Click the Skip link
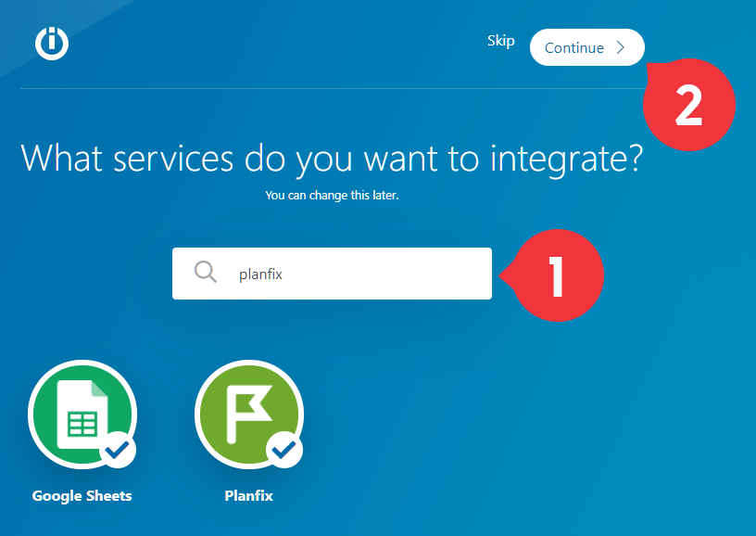This screenshot has height=536, width=756. [501, 41]
